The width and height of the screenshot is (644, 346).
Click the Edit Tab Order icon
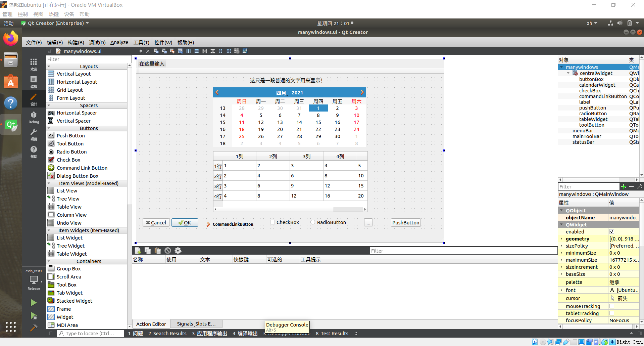point(180,51)
